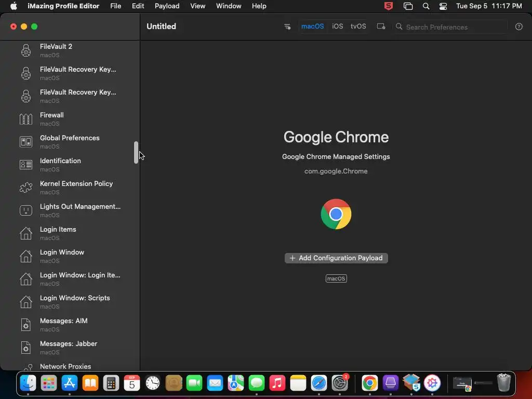This screenshot has height=399, width=532.
Task: Open the View menu
Action: point(197,6)
